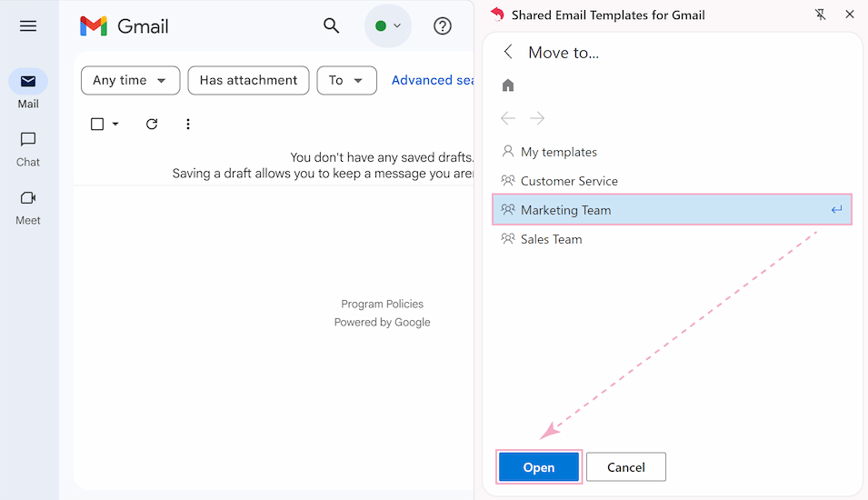Open Chat in the Gmail sidebar
The width and height of the screenshot is (868, 500).
(28, 149)
